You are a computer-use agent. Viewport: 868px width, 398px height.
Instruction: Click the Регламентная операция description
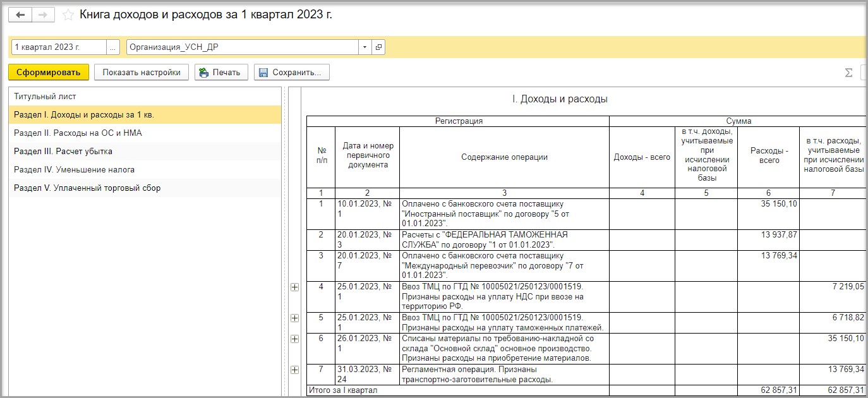tap(504, 374)
